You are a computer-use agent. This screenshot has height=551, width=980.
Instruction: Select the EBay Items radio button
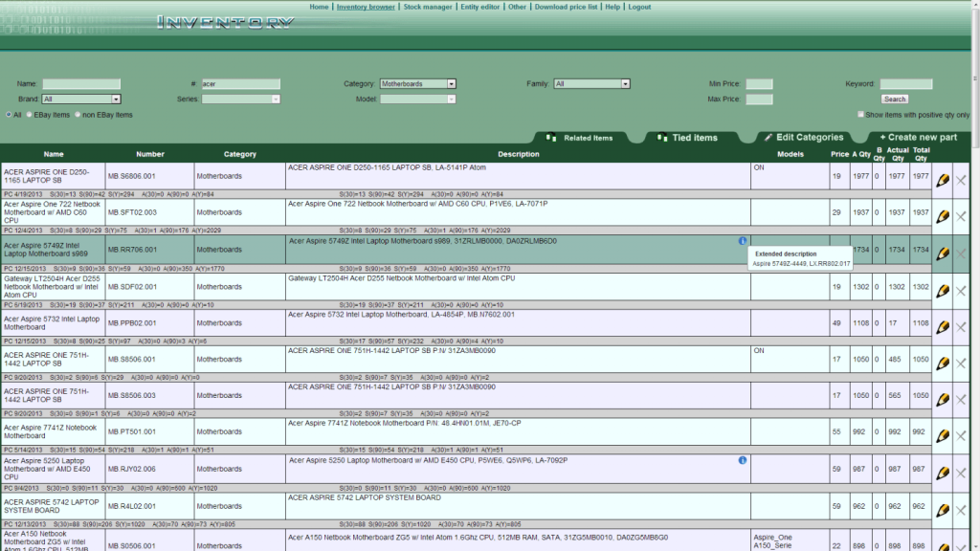pos(31,114)
